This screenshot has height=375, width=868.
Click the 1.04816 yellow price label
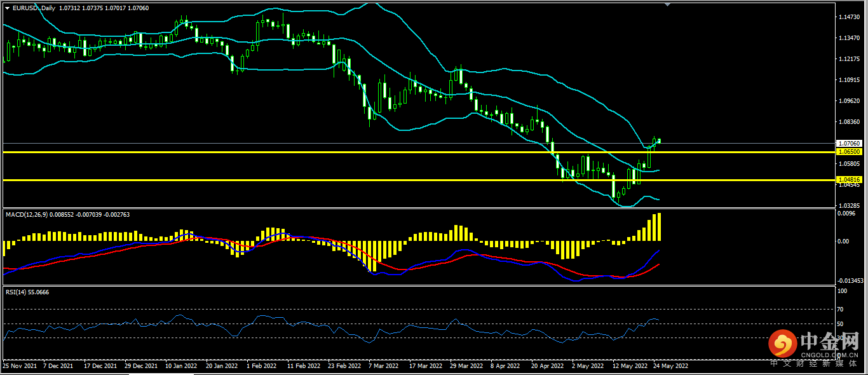[x=849, y=181]
